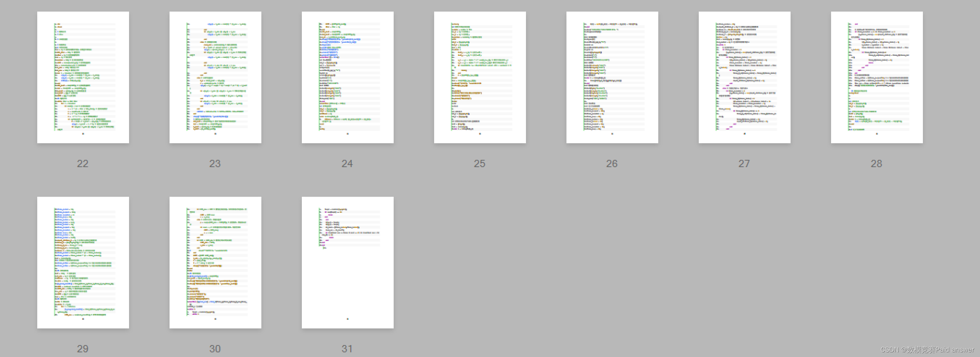Open page 31 thumbnail
Viewport: 980px width, 357px height.
tap(348, 263)
